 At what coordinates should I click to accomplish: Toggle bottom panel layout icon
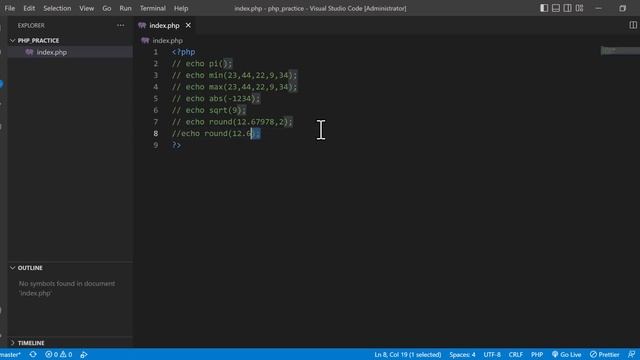point(556,8)
